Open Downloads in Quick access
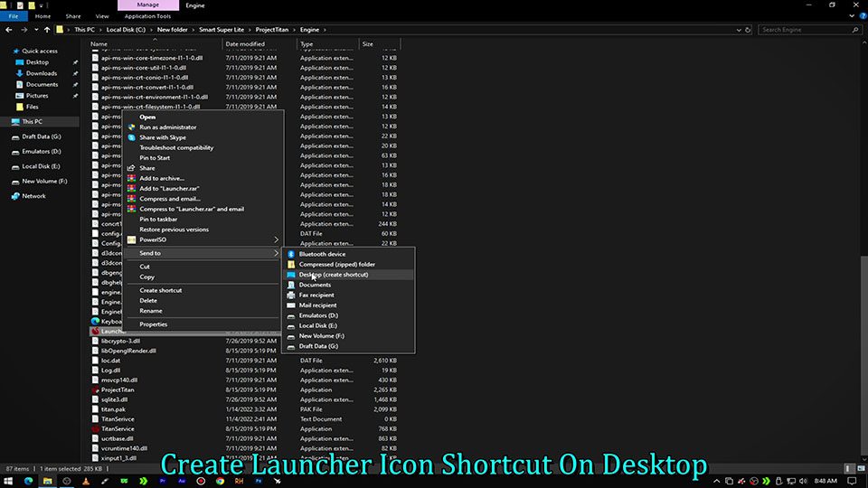 [42, 73]
